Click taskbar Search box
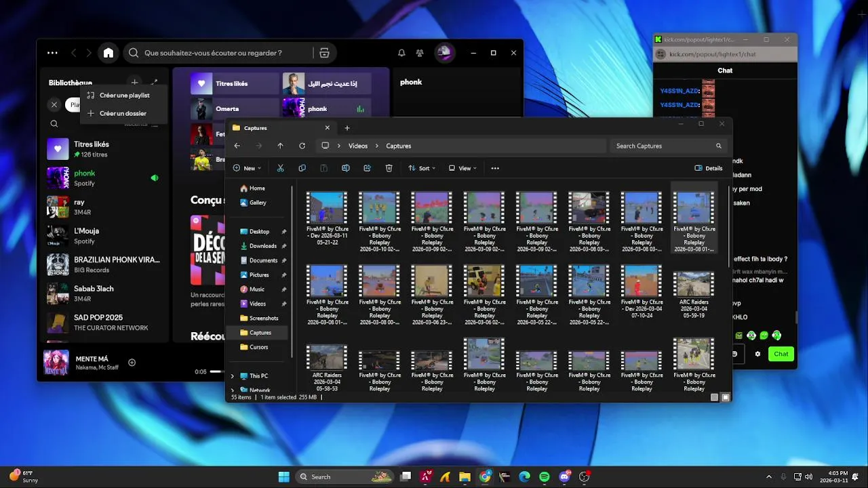The height and width of the screenshot is (488, 868). [x=346, y=476]
